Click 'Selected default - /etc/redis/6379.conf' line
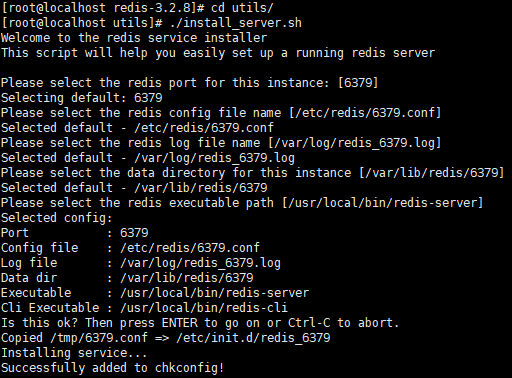The height and width of the screenshot is (378, 512). click(x=137, y=128)
